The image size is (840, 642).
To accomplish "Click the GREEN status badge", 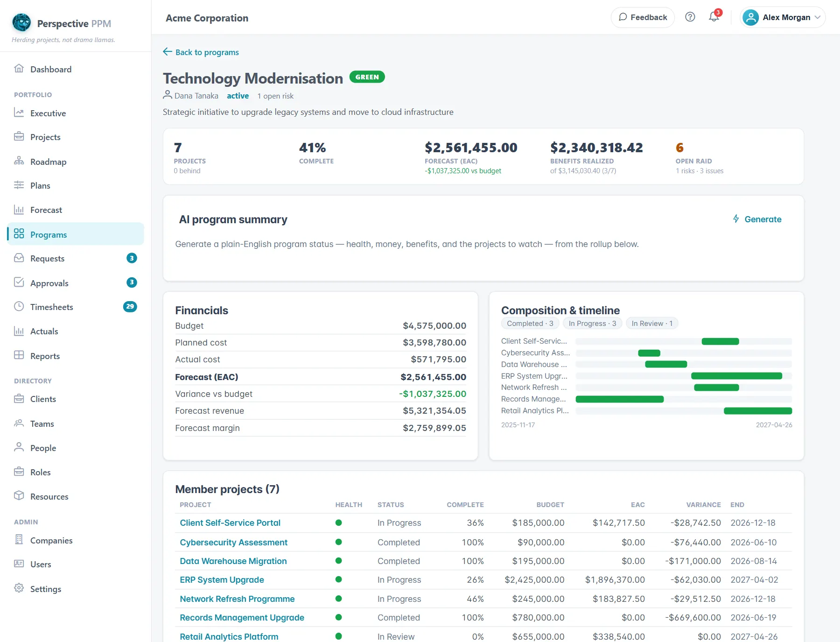I will [x=367, y=77].
